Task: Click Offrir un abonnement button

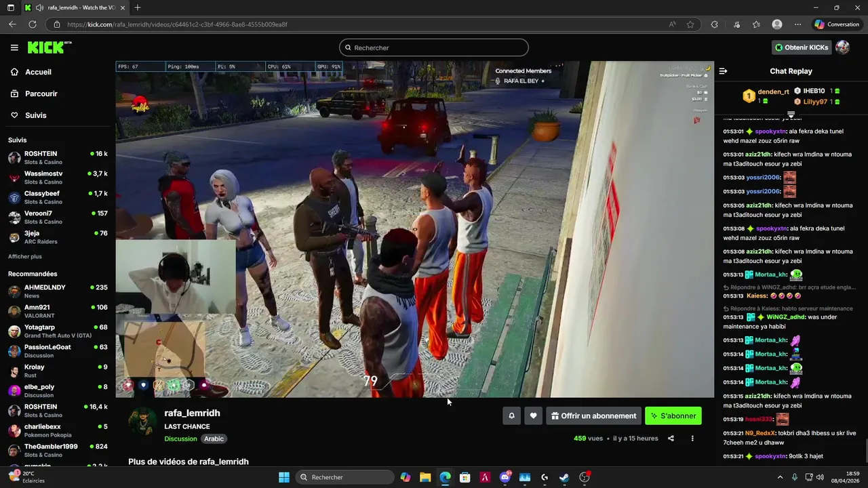Action: [593, 416]
